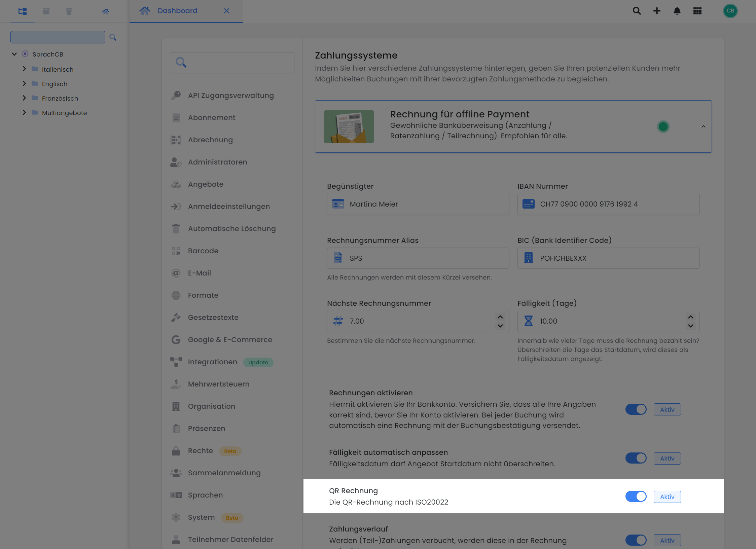Open the archive icon in left toolbar
Image resolution: width=756 pixels, height=549 pixels.
46,11
